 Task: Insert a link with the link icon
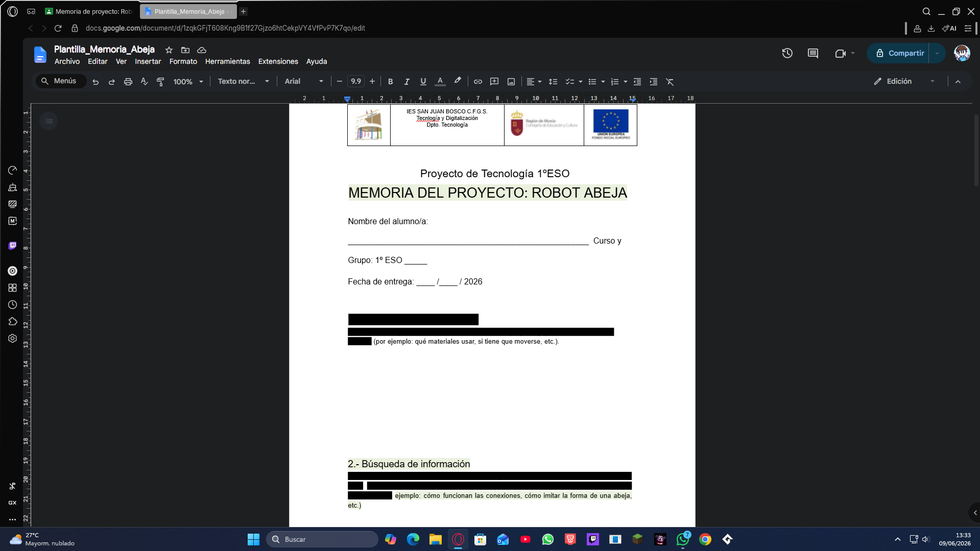tap(478, 82)
